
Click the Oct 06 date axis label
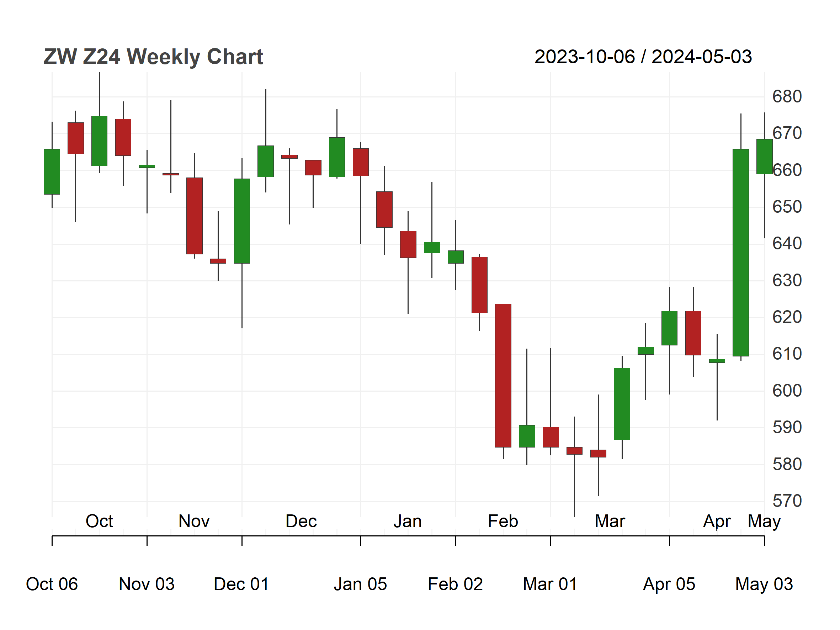[x=52, y=584]
